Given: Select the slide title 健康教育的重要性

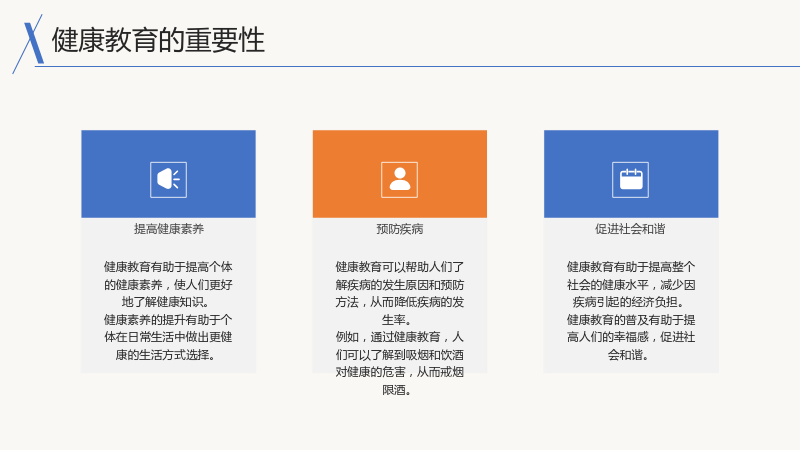Looking at the screenshot, I should [x=158, y=40].
